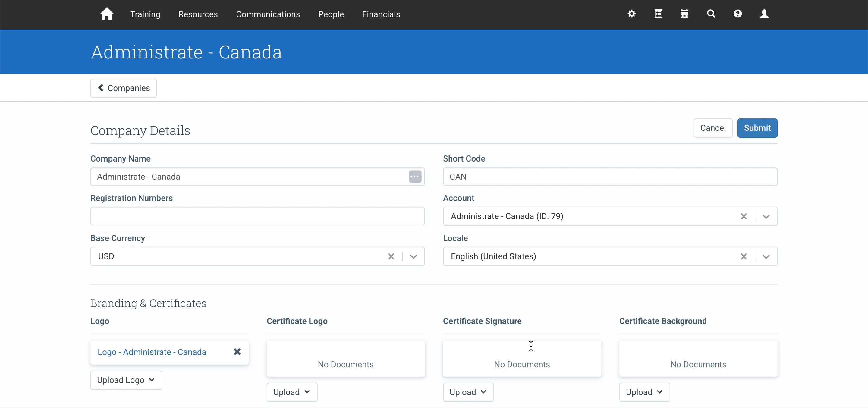Open the Resources menu
This screenshot has height=408, width=868.
pyautogui.click(x=198, y=14)
